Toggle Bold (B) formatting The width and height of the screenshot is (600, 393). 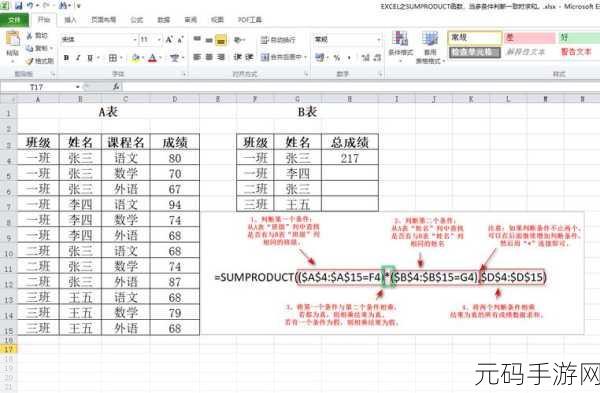pyautogui.click(x=66, y=58)
